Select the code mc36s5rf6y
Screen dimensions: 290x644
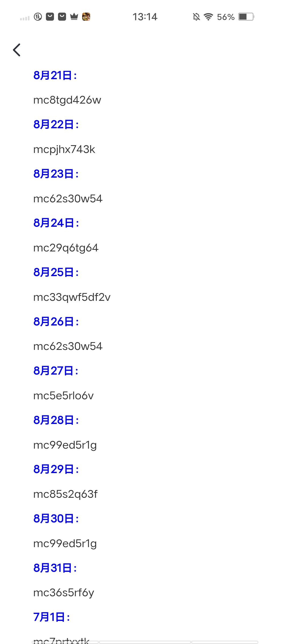pos(64,593)
